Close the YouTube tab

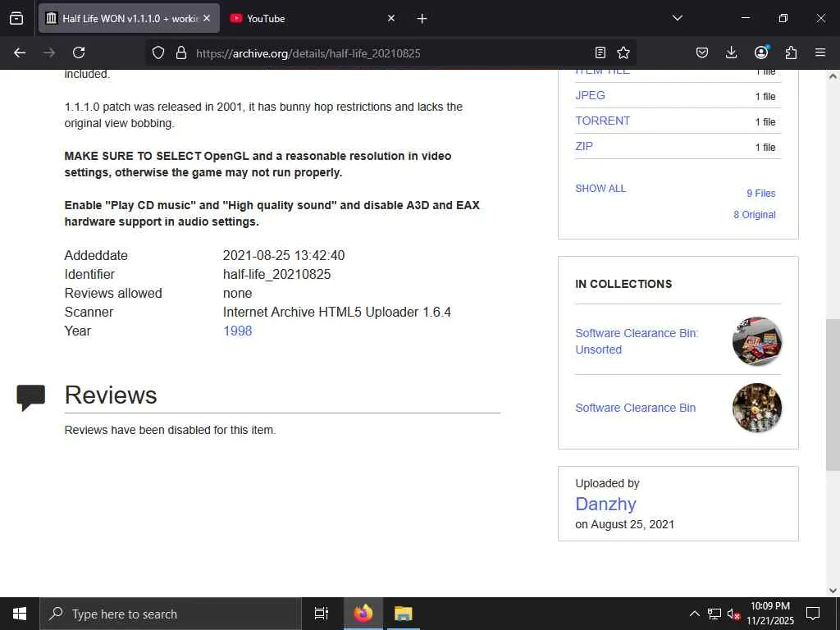point(391,18)
